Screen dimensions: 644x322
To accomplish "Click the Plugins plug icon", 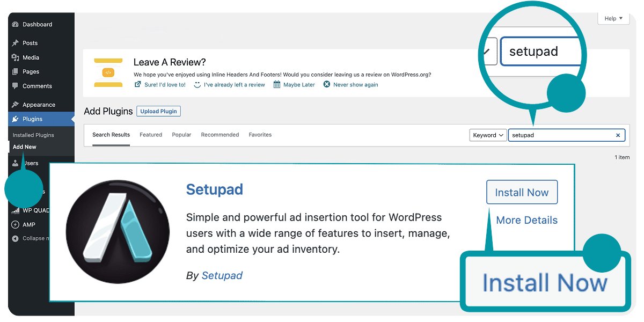I will click(x=16, y=119).
